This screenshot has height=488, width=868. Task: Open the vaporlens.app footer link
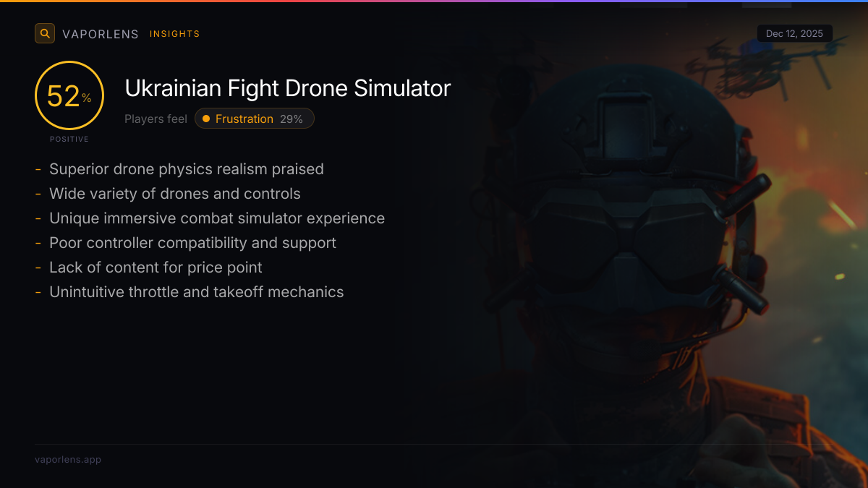tap(68, 460)
